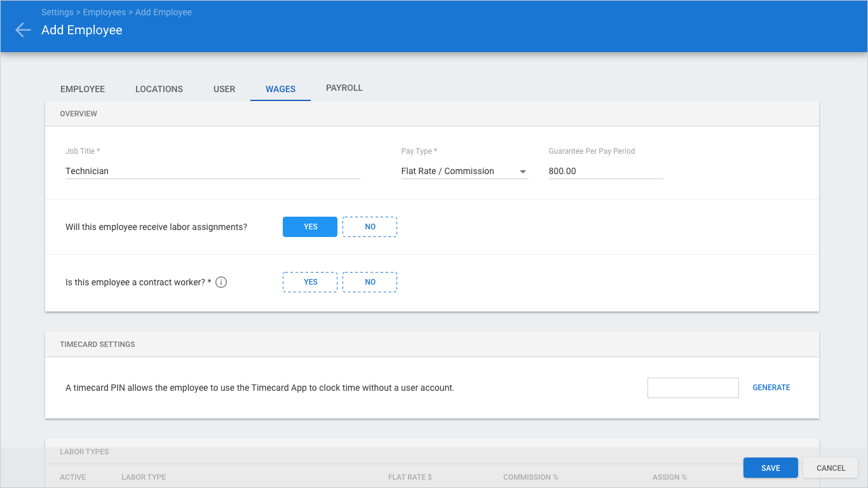Go to Settings in the breadcrumb

coord(57,12)
